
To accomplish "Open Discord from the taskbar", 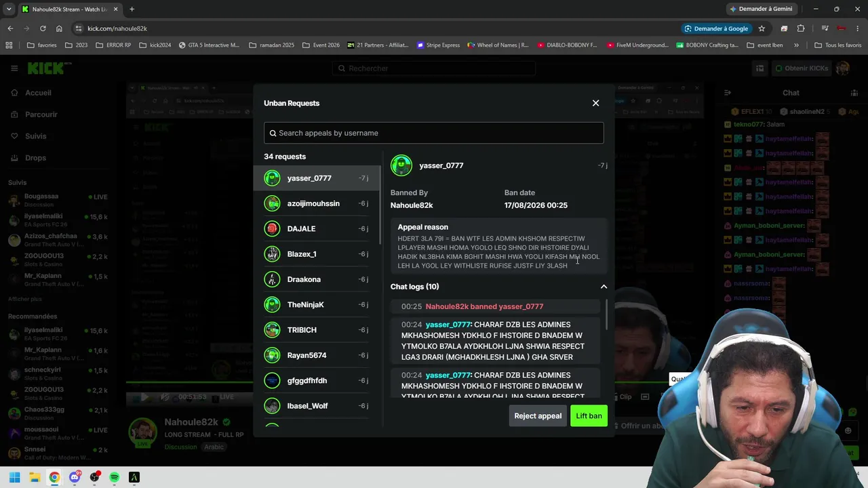I will (75, 477).
